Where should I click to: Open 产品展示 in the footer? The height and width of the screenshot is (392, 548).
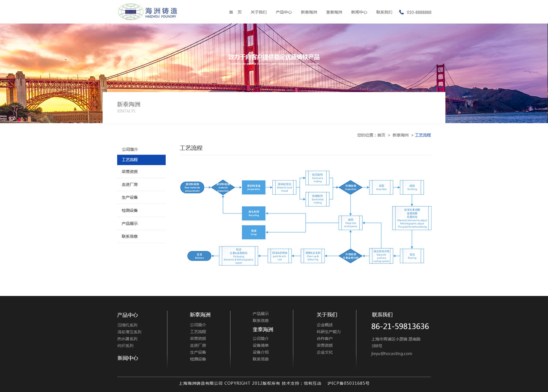(x=261, y=314)
